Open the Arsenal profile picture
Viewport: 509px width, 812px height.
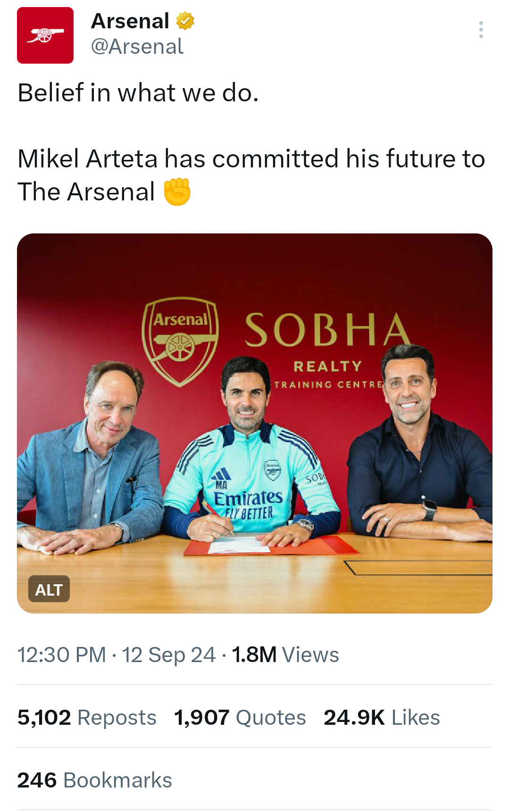(45, 35)
